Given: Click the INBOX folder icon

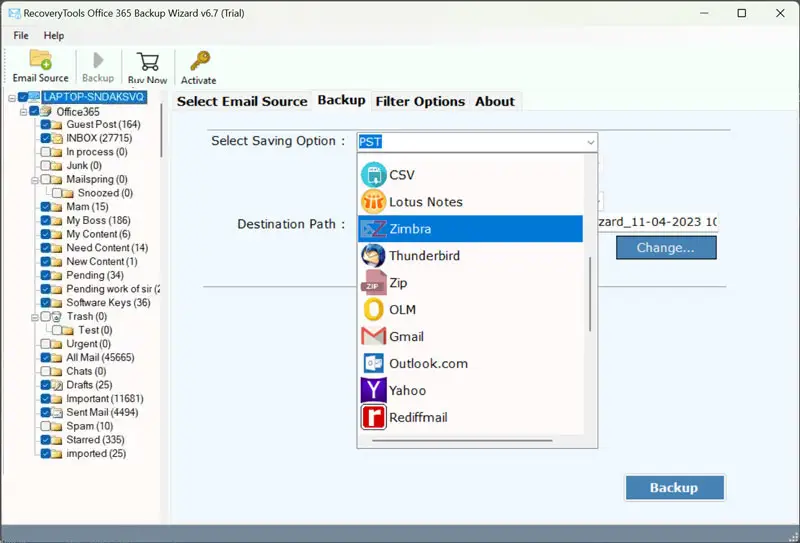Looking at the screenshot, I should coord(57,138).
